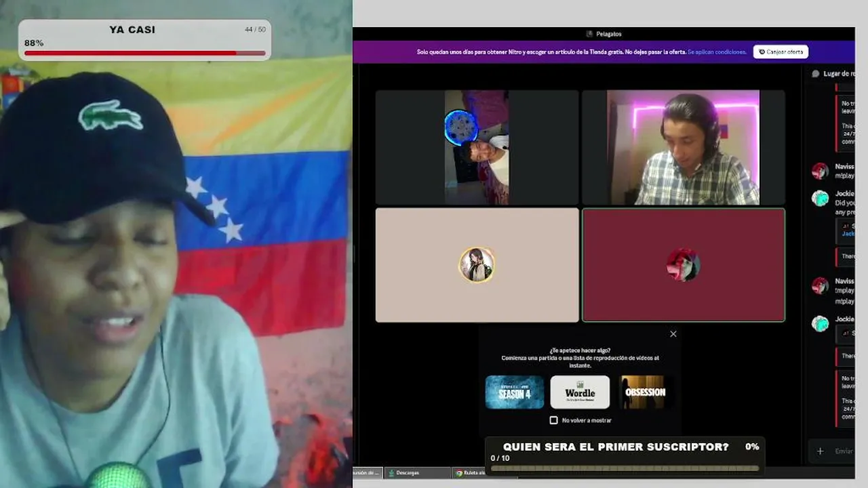
Task: Open the Se aplican condiciones link
Action: pyautogui.click(x=717, y=52)
